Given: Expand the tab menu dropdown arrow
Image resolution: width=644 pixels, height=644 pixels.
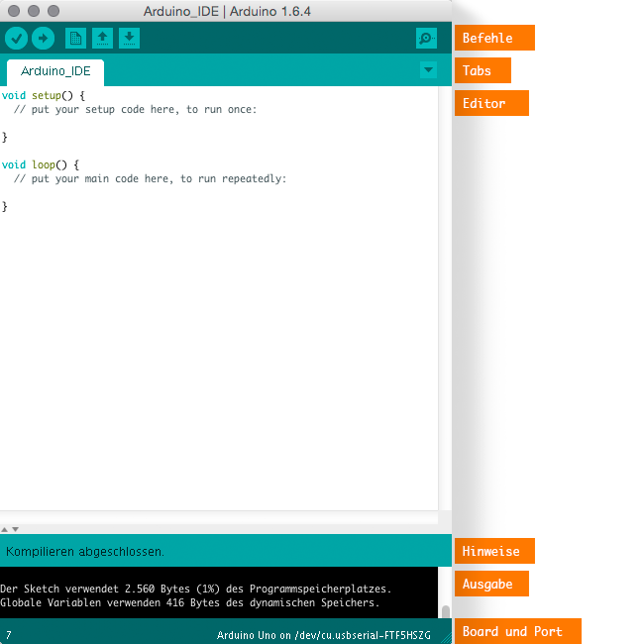Looking at the screenshot, I should coord(428,70).
